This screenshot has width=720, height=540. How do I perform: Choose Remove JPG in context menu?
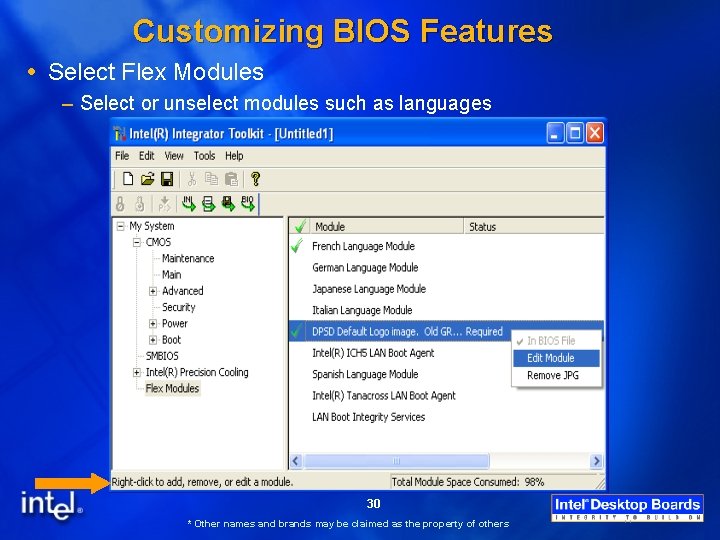556,375
